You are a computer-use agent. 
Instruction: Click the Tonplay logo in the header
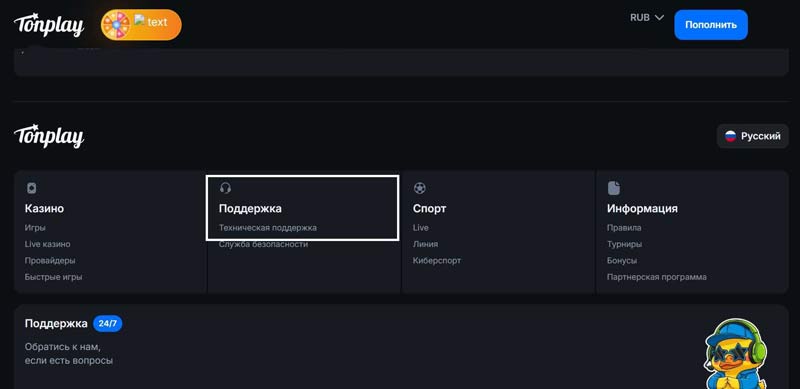point(49,25)
